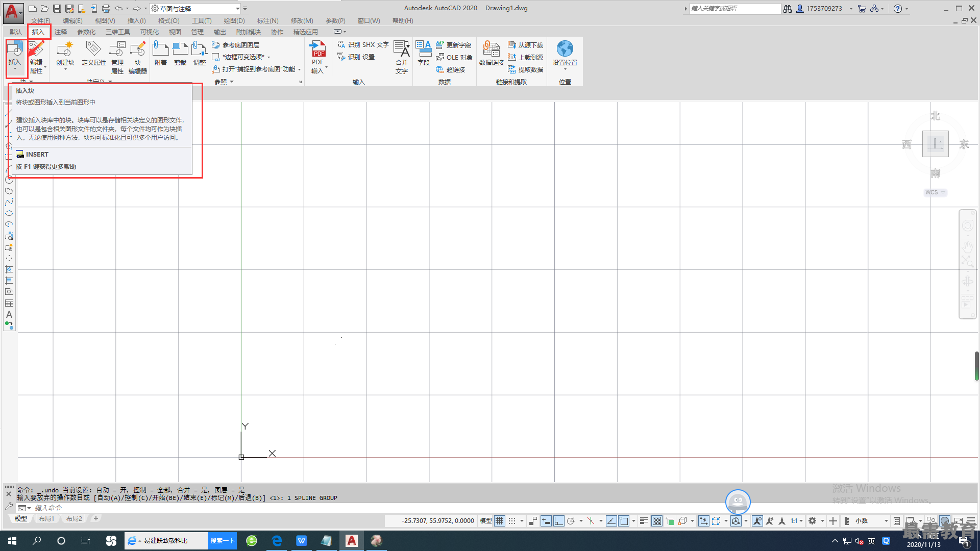Toggle dynamic input in status bar

[546, 521]
